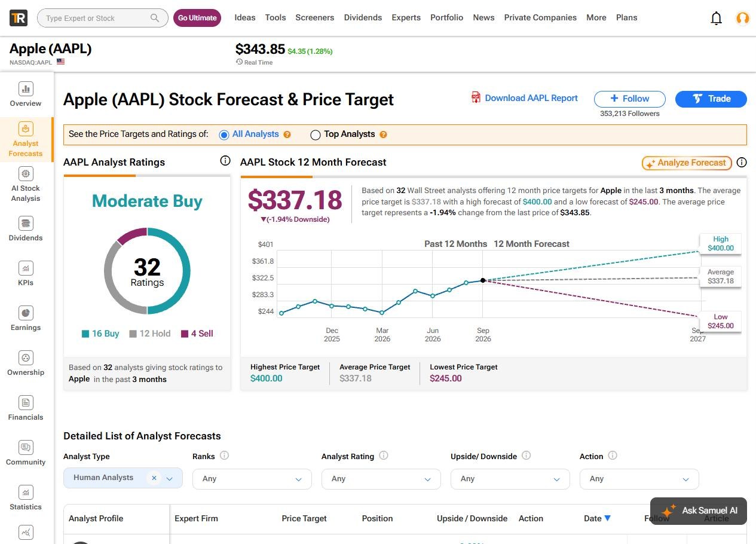Click the Analyst Rating info icon
The width and height of the screenshot is (756, 544).
[384, 456]
